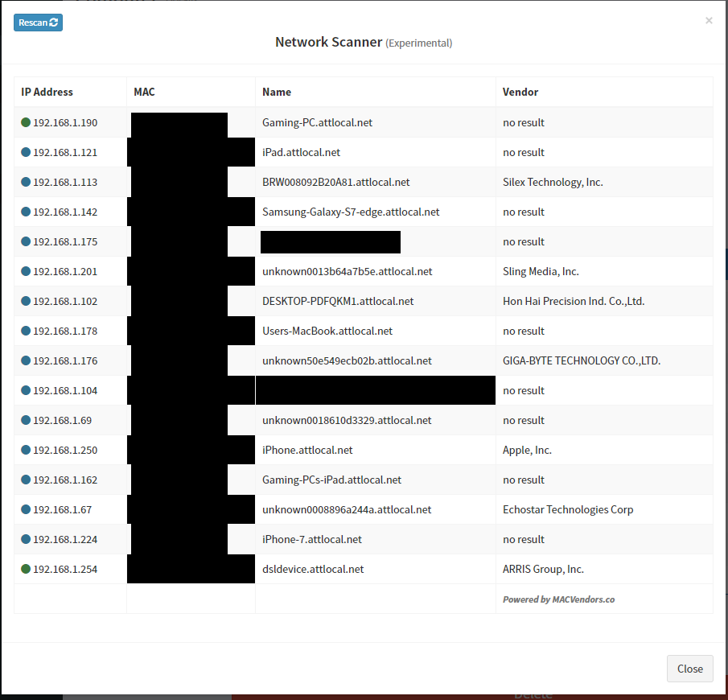Click hostname iPhone-7.attlocal.net
This screenshot has height=700, width=728.
312,539
